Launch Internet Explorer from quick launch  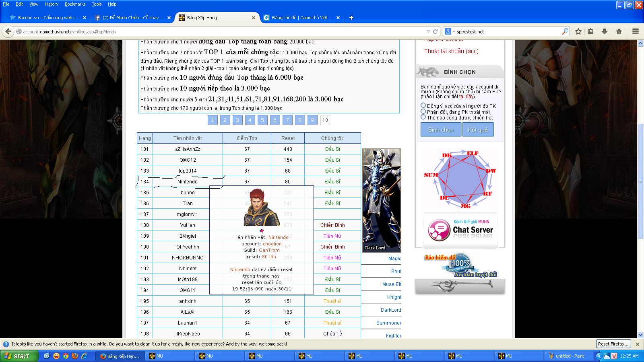click(84, 356)
